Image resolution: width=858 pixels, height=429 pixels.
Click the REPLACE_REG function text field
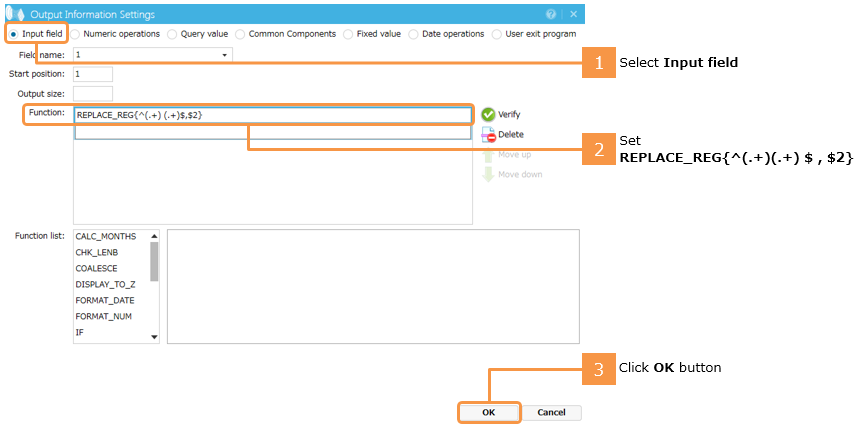click(x=270, y=115)
